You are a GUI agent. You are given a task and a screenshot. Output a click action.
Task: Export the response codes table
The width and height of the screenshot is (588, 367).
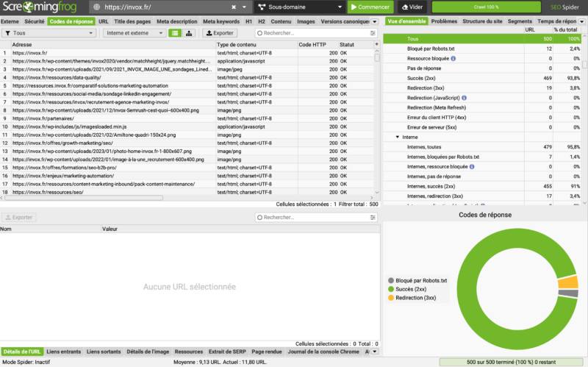click(220, 33)
